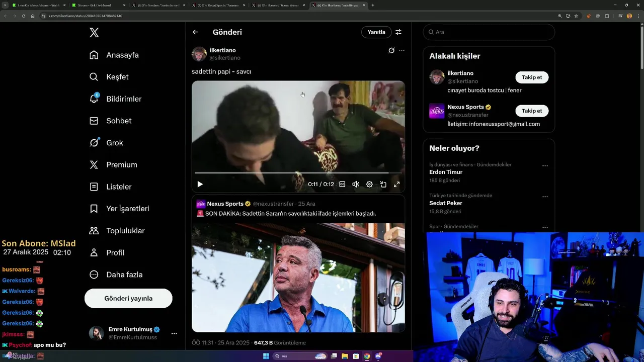Click the Yer İşaretleri bookmark icon
The height and width of the screenshot is (362, 644).
[x=94, y=209]
